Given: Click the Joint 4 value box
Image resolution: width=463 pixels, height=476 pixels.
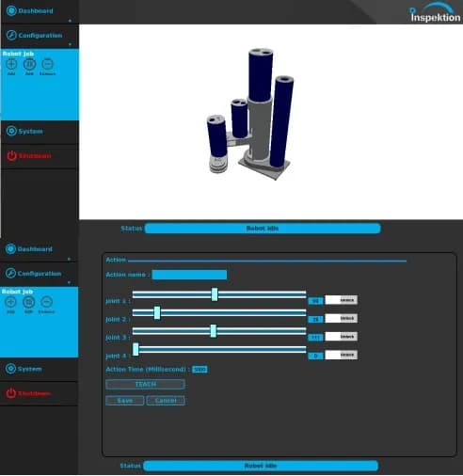Looking at the screenshot, I should pyautogui.click(x=315, y=356).
